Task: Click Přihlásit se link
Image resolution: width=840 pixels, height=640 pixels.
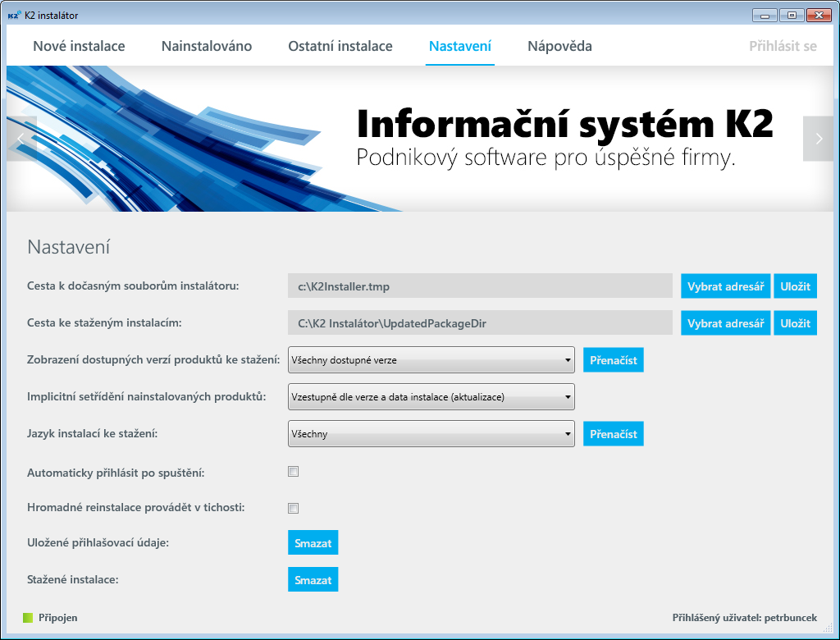Action: [783, 46]
